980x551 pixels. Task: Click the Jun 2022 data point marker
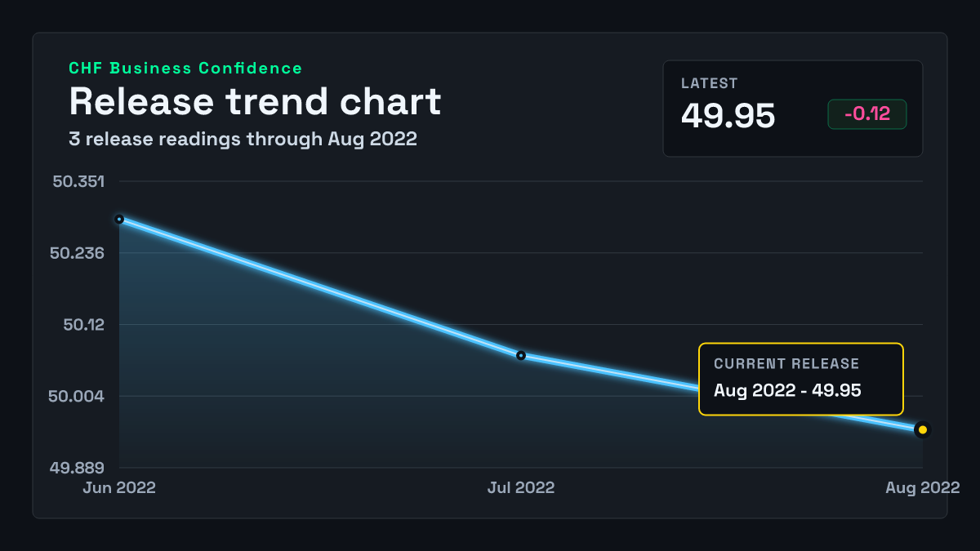pos(119,219)
